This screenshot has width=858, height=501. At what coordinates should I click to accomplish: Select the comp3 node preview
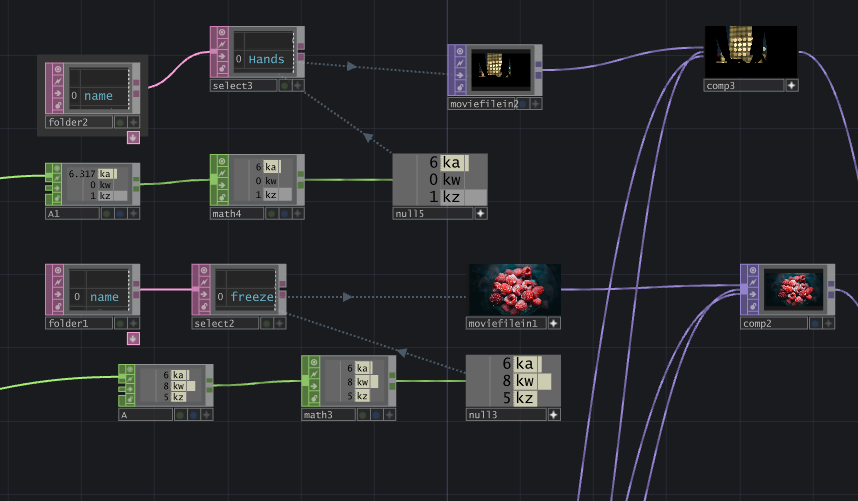tap(750, 50)
